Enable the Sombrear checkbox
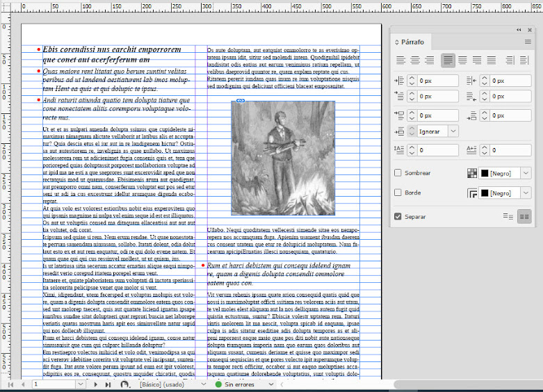 tap(398, 173)
